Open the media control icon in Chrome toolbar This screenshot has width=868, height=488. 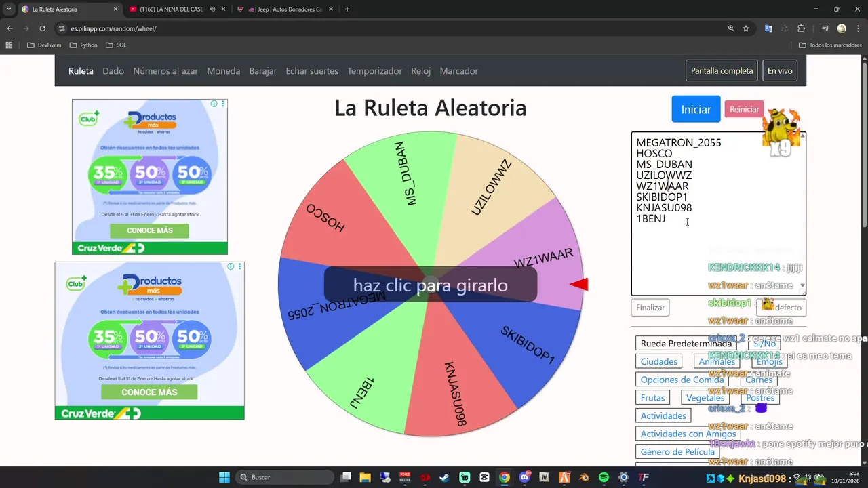(x=825, y=28)
